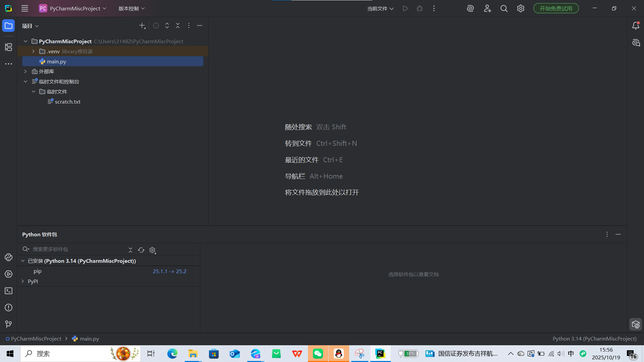
Task: Click 开始免费试用 button
Action: click(555, 8)
